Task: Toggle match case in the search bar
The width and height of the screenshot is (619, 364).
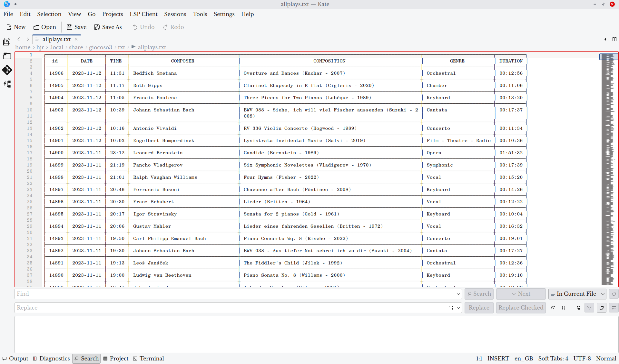Action: [x=553, y=308]
